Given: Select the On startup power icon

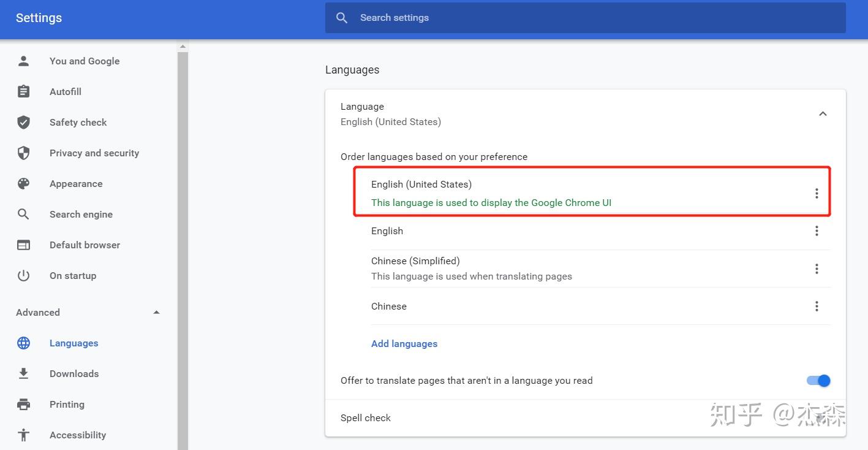Looking at the screenshot, I should (x=23, y=275).
